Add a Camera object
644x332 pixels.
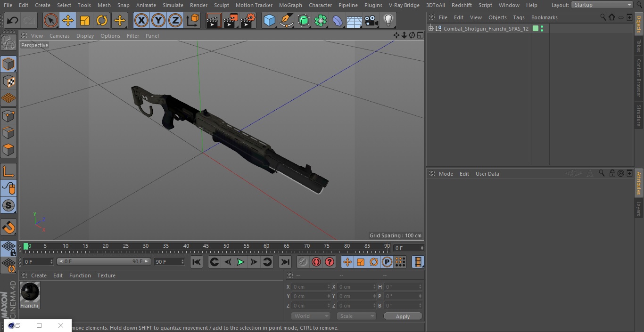(371, 21)
